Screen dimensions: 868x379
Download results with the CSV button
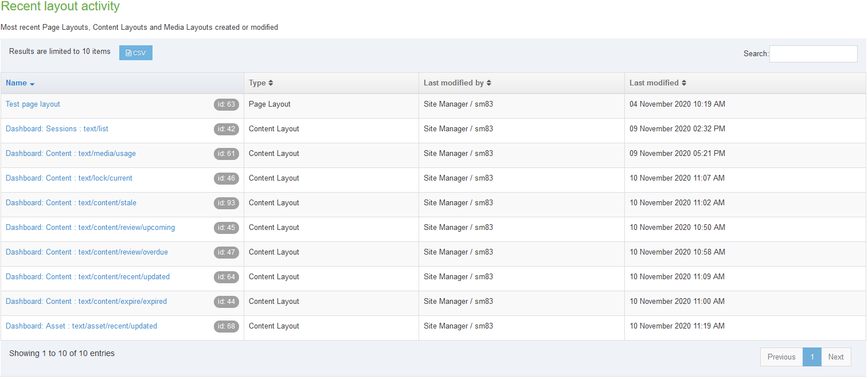(x=136, y=53)
